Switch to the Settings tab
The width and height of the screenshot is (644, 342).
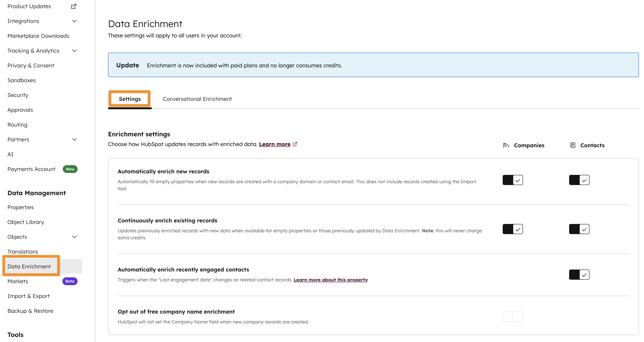130,99
